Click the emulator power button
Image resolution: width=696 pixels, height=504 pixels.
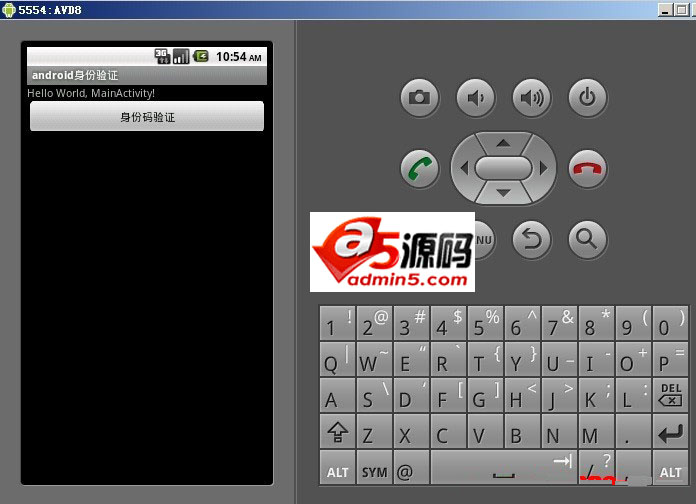[x=587, y=98]
